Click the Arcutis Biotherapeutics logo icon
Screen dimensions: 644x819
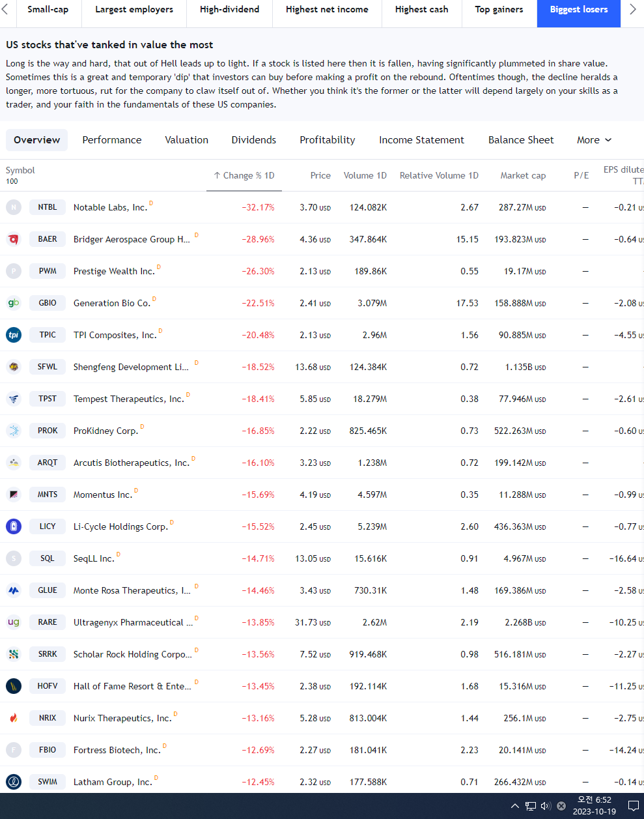(x=14, y=463)
